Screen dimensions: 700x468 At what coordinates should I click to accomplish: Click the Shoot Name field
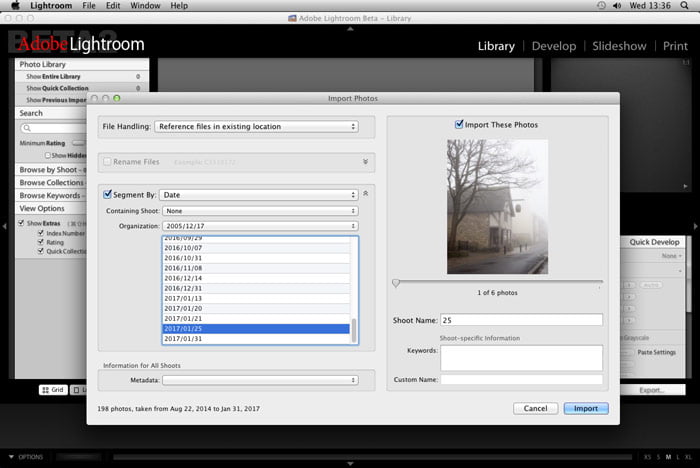pos(521,320)
